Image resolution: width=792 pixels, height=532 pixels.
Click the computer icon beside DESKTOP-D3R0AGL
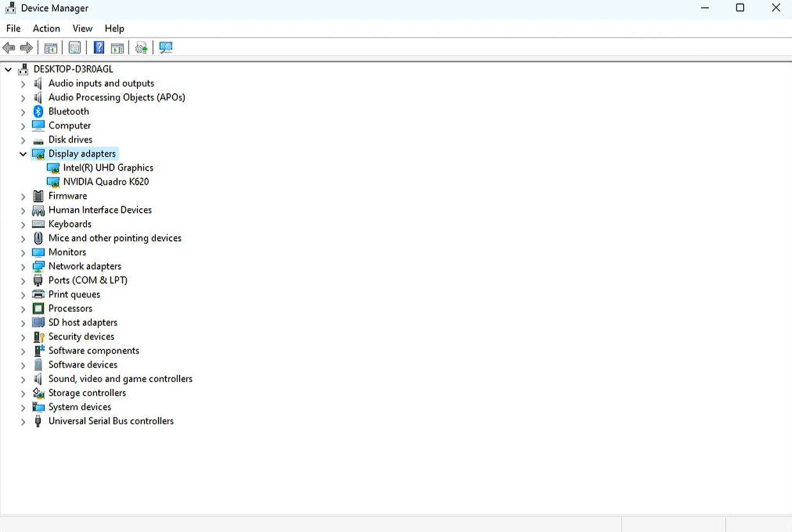point(24,69)
